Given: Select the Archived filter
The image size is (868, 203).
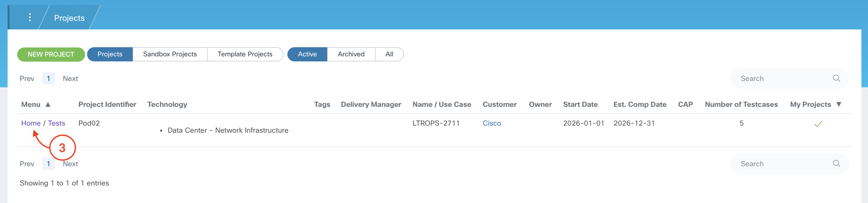Looking at the screenshot, I should pos(351,54).
